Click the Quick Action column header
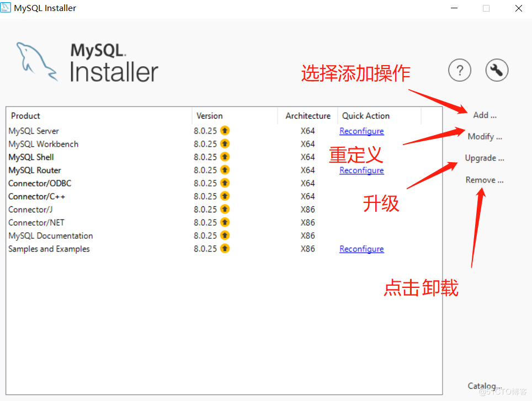The image size is (532, 401). 379,116
